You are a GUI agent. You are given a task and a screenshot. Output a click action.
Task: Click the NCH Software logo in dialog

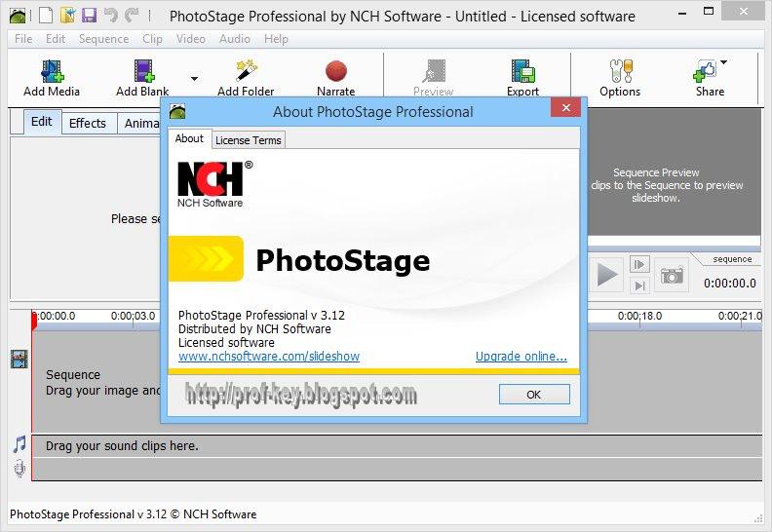click(x=214, y=184)
